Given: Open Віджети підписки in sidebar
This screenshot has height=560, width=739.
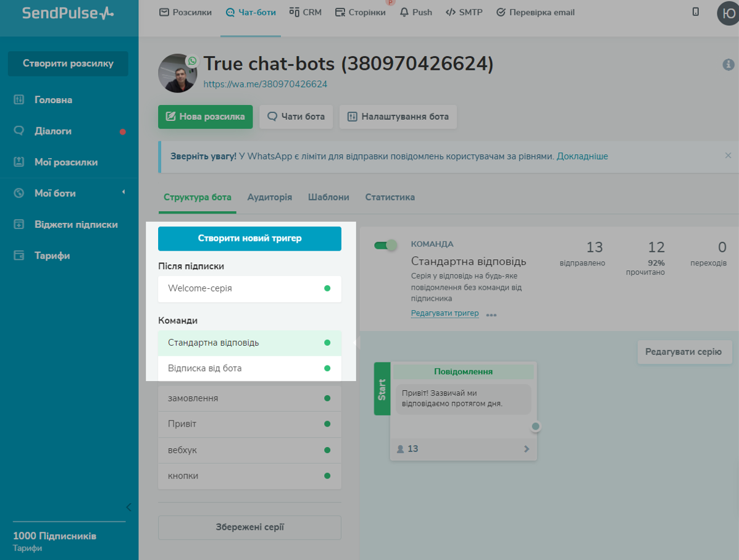Looking at the screenshot, I should tap(76, 224).
